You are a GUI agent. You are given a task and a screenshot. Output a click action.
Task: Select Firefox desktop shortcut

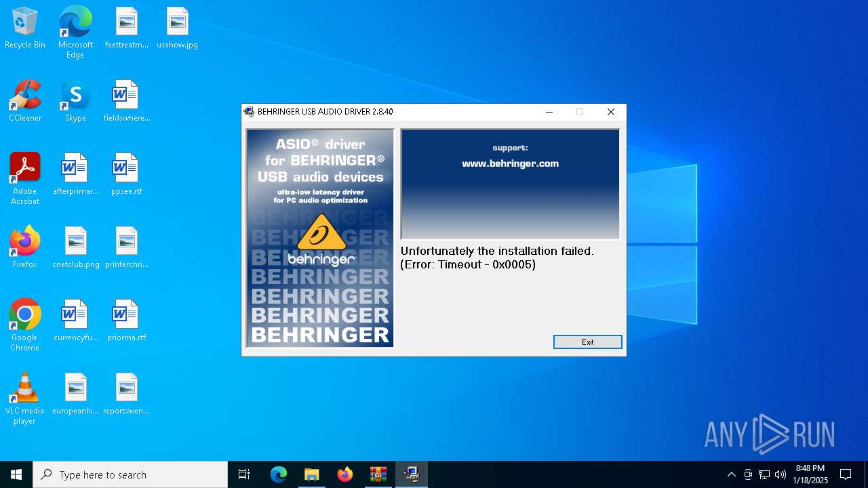click(x=25, y=248)
